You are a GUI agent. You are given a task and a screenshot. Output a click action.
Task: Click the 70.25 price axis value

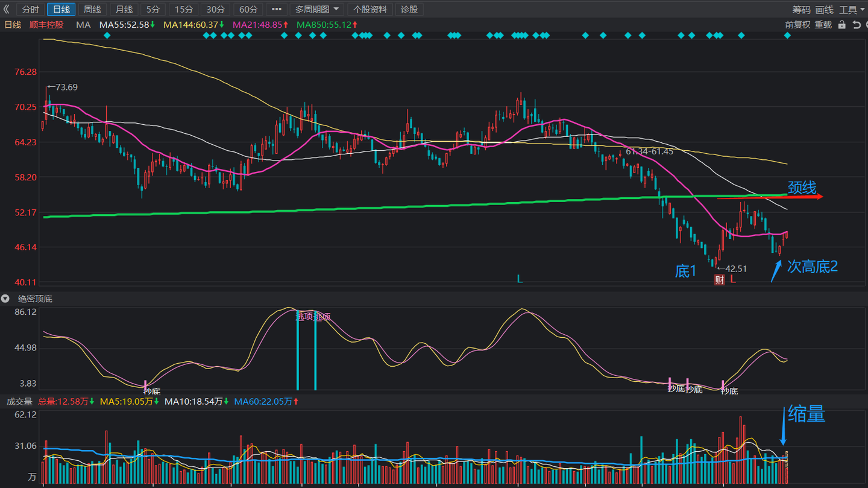pyautogui.click(x=25, y=107)
